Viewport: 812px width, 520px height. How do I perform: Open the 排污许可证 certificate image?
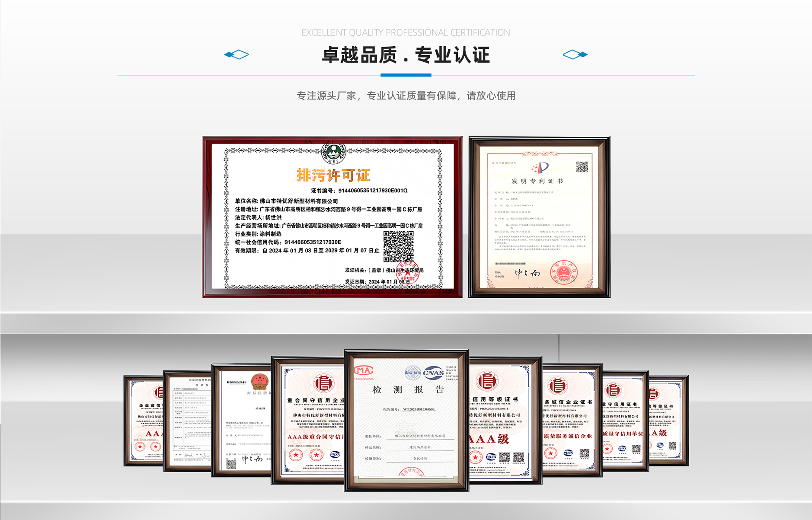[x=332, y=217]
